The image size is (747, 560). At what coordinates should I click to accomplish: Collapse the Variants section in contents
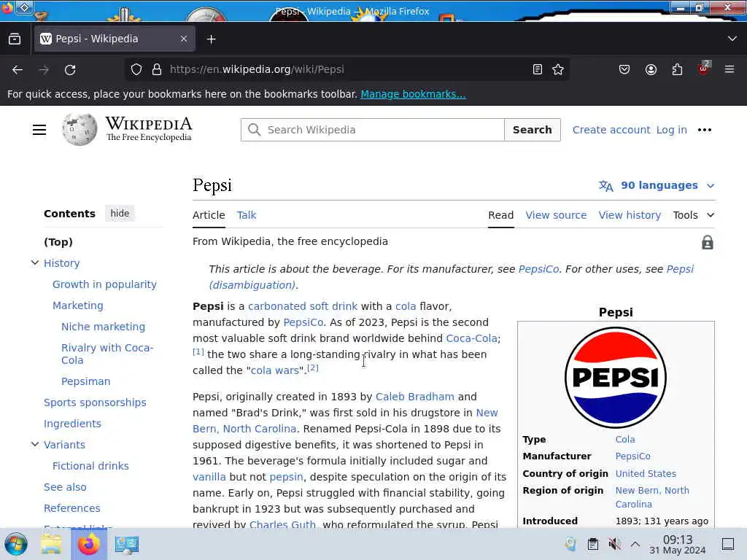pyautogui.click(x=35, y=444)
